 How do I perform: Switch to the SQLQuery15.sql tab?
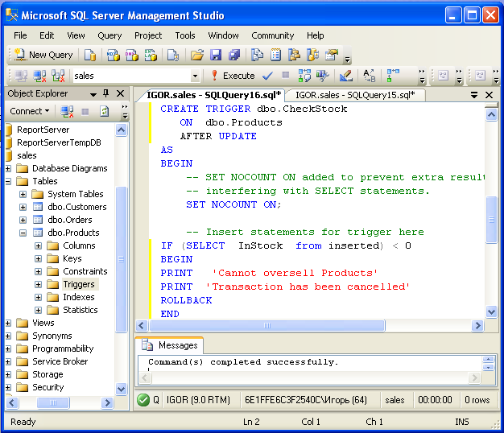pyautogui.click(x=355, y=95)
